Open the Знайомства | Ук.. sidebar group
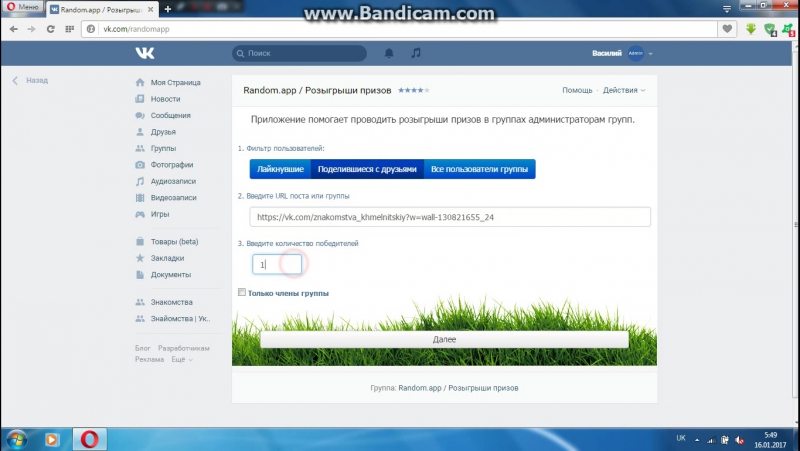Image resolution: width=800 pixels, height=451 pixels. pos(180,318)
